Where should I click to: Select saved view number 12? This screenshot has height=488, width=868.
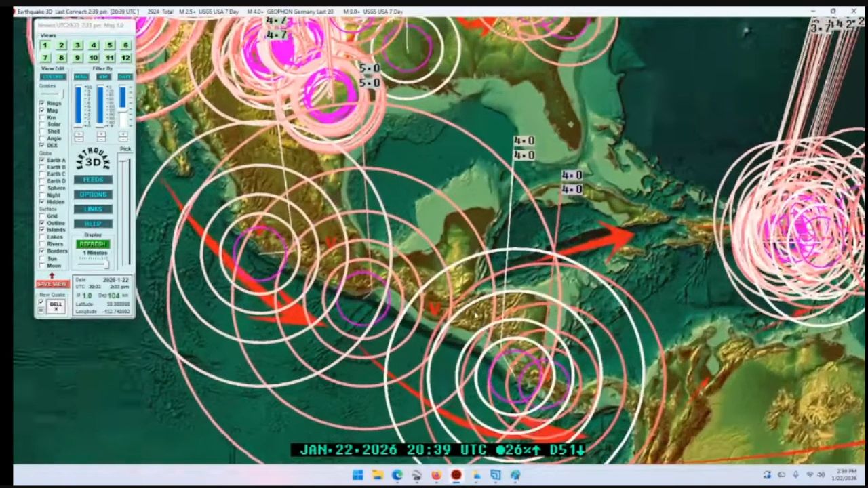coord(125,58)
